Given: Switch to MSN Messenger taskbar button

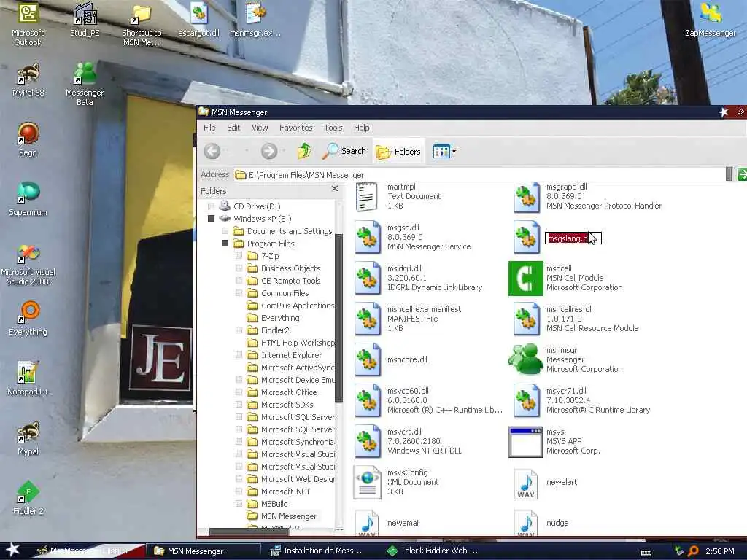Looking at the screenshot, I should coord(203,551).
